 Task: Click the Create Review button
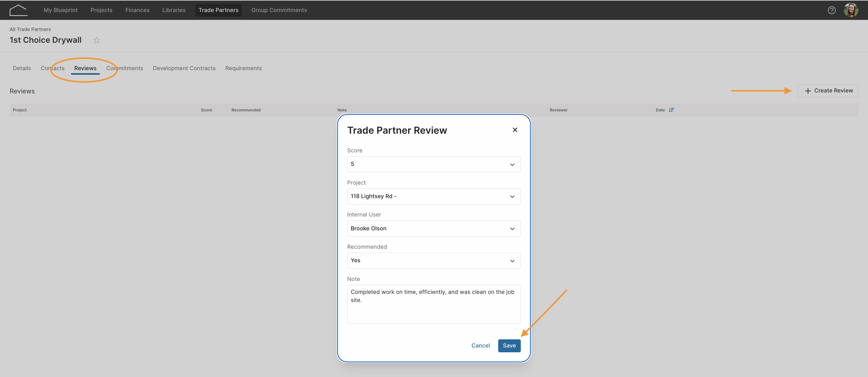[x=828, y=91]
